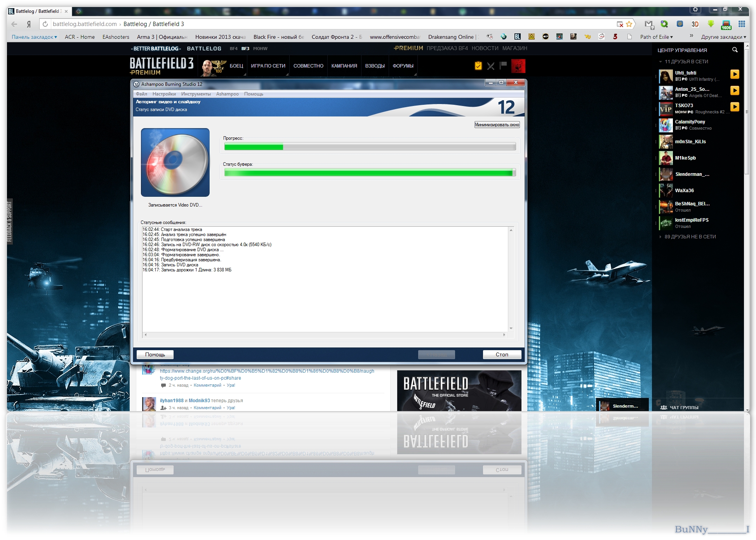Screen dimensions: 756x540
Task: Switch to BF4 game selector
Action: click(233, 49)
